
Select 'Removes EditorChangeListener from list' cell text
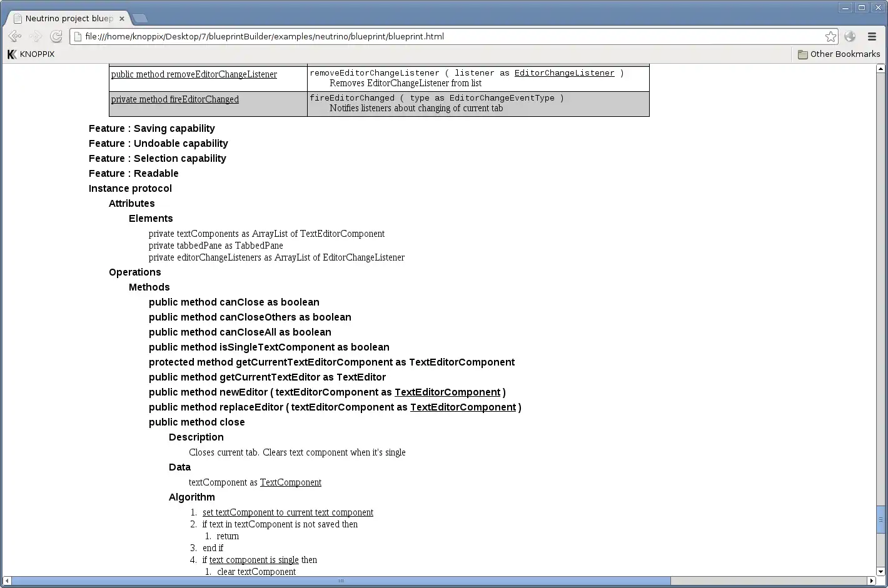pyautogui.click(x=405, y=83)
